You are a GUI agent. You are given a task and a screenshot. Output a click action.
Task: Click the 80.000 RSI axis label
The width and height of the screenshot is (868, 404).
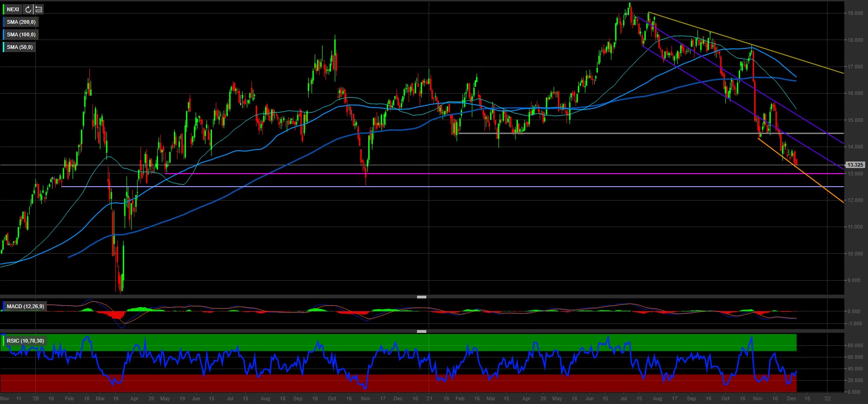point(855,346)
